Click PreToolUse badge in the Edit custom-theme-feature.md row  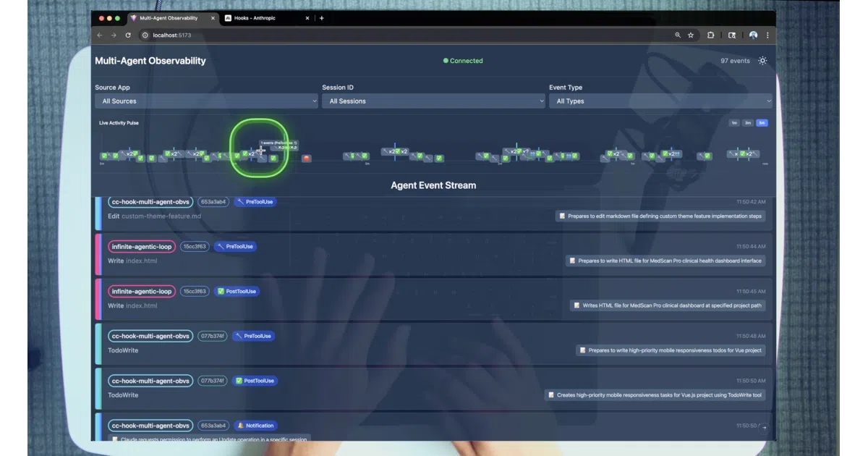pos(255,202)
